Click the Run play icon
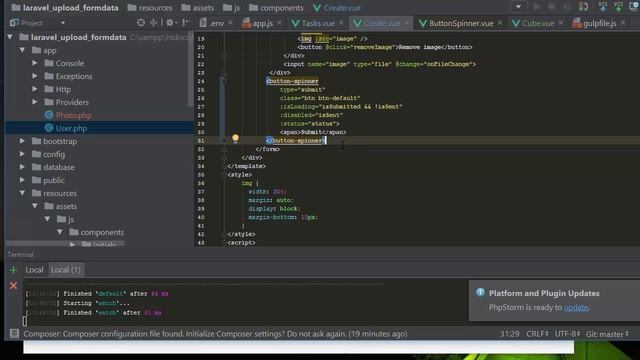 point(537,7)
